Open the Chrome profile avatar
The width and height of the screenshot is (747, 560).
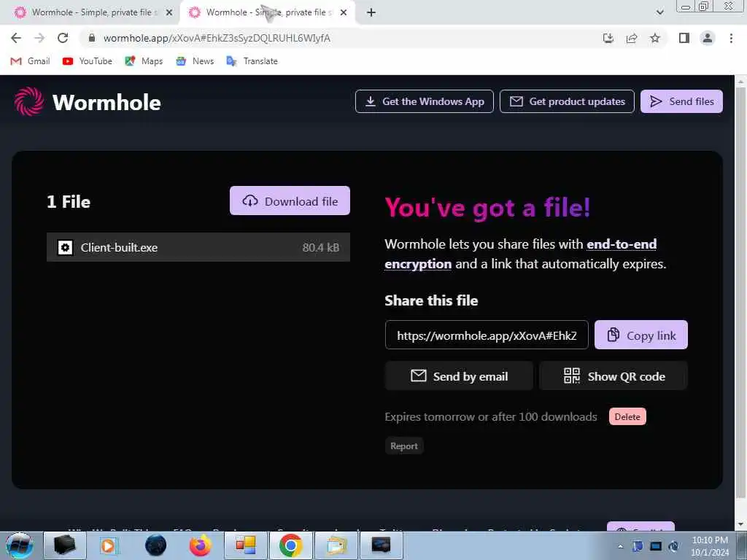click(708, 38)
